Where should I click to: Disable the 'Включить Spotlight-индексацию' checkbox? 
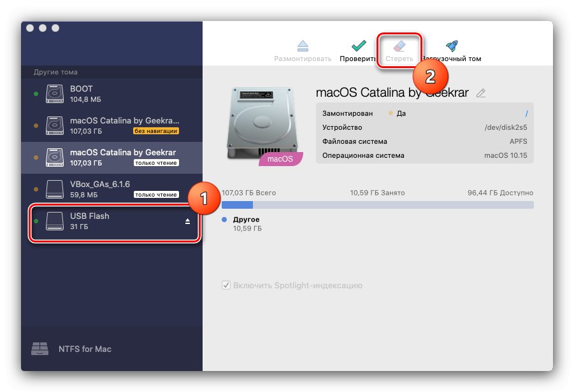pos(226,285)
